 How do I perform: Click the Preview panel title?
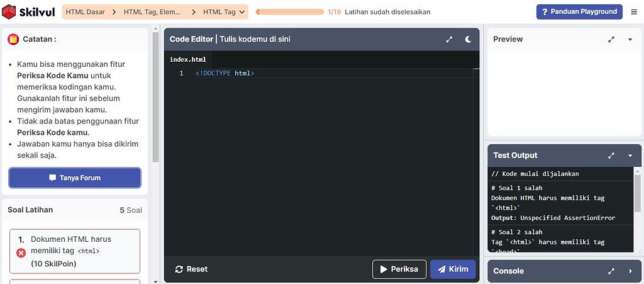tap(508, 40)
